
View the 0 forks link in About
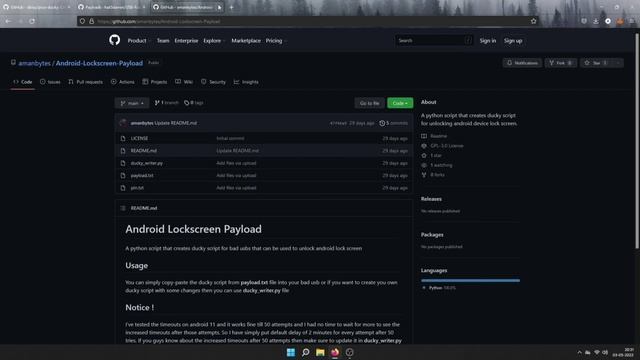point(433,175)
